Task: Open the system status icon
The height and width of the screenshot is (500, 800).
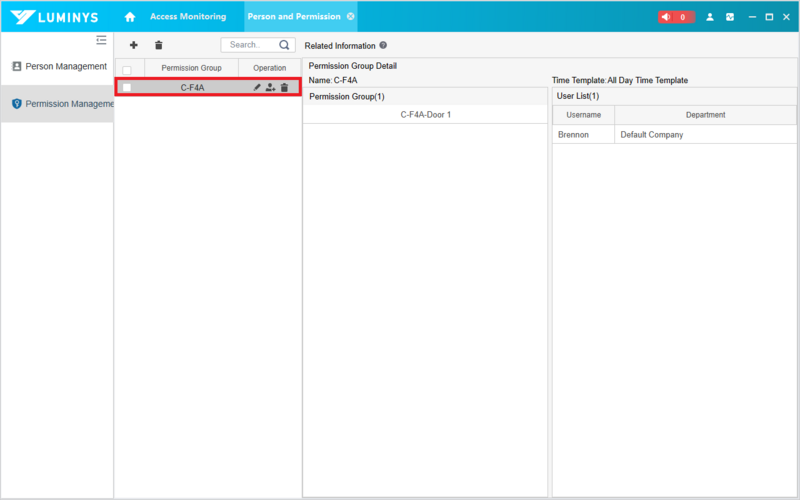Action: (x=730, y=17)
